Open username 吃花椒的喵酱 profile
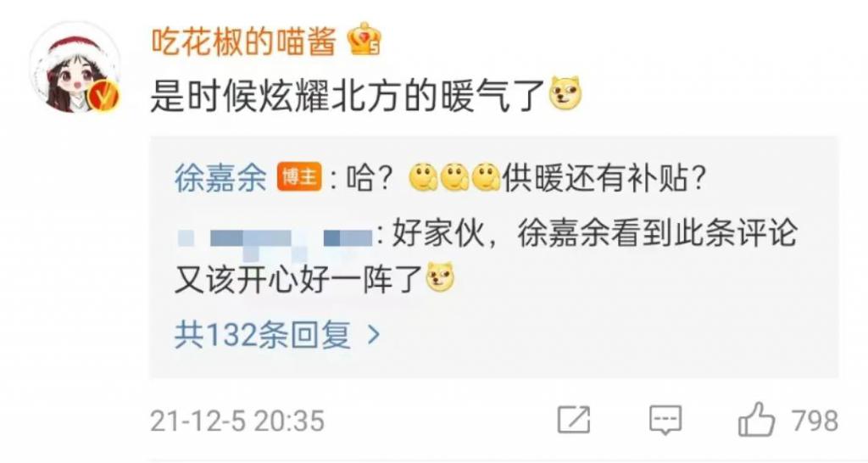The width and height of the screenshot is (868, 463). [244, 42]
